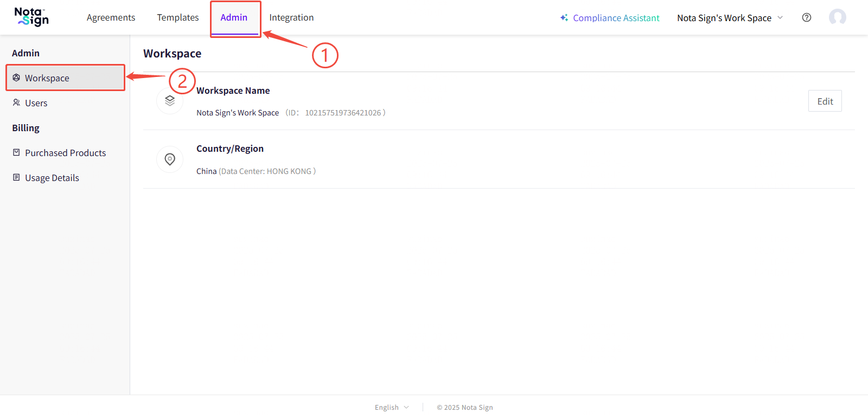Open the user profile avatar menu
Screen dimensions: 868x419
point(837,17)
